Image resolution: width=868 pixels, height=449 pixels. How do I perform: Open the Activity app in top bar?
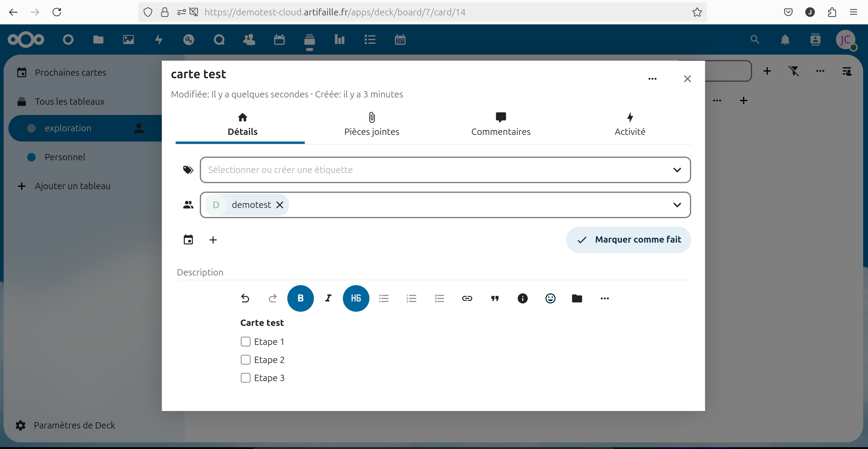pyautogui.click(x=159, y=40)
